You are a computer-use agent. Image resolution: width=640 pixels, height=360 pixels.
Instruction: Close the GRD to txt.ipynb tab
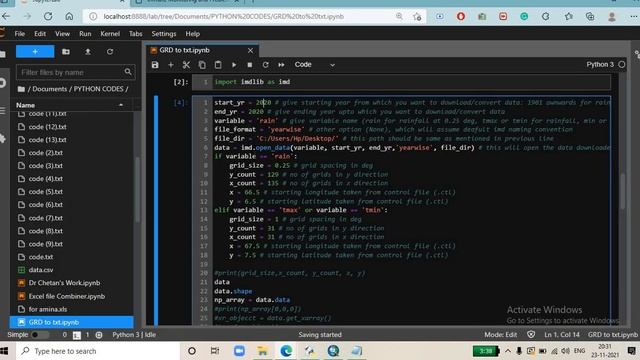click(250, 50)
